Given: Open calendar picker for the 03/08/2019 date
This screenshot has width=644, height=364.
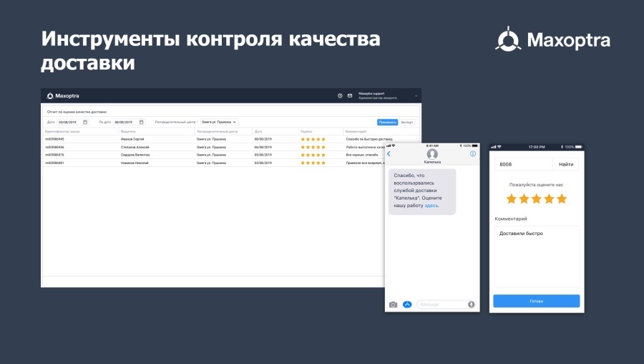Looking at the screenshot, I should 85,122.
